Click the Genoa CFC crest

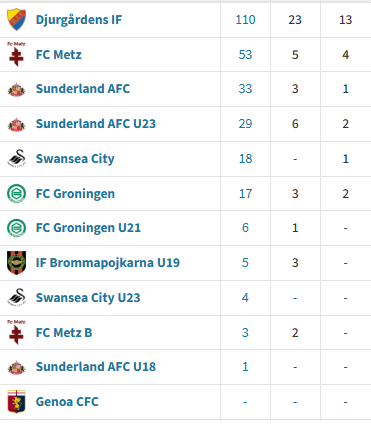16,402
